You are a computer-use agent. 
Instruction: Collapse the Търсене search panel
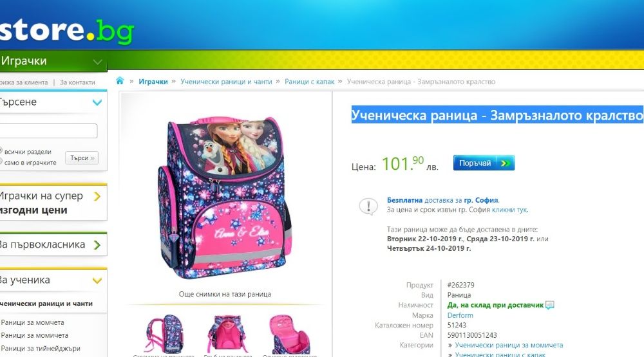coord(97,102)
